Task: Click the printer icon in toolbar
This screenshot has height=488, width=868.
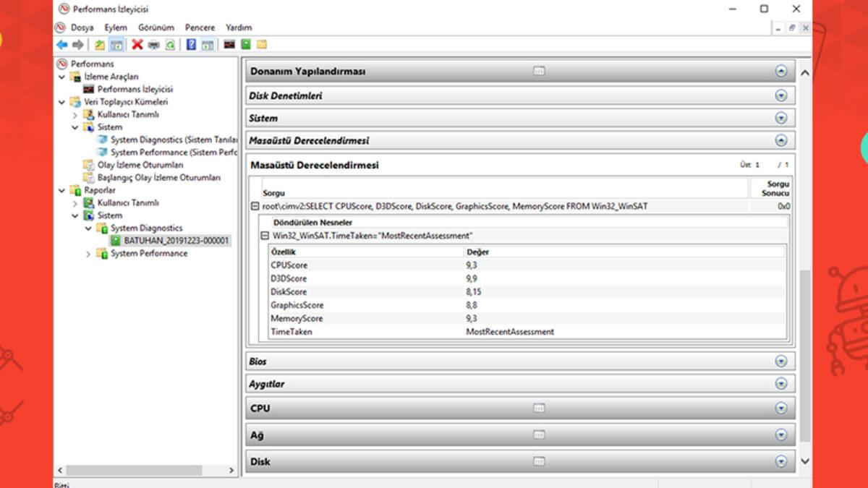Action: pos(153,45)
